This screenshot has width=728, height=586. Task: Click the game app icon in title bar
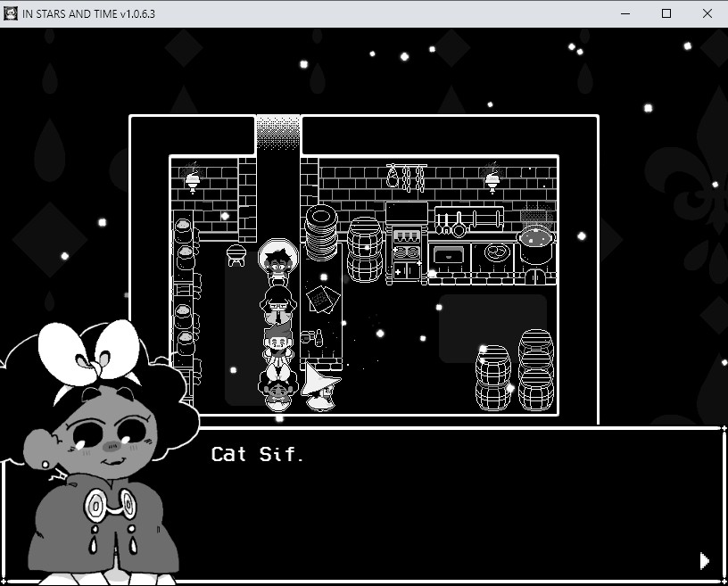[x=10, y=13]
